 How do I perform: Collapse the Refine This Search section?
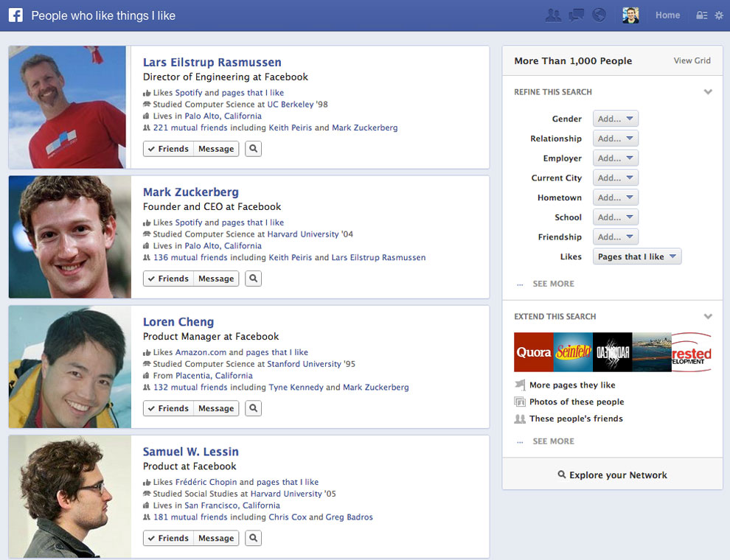[x=708, y=92]
